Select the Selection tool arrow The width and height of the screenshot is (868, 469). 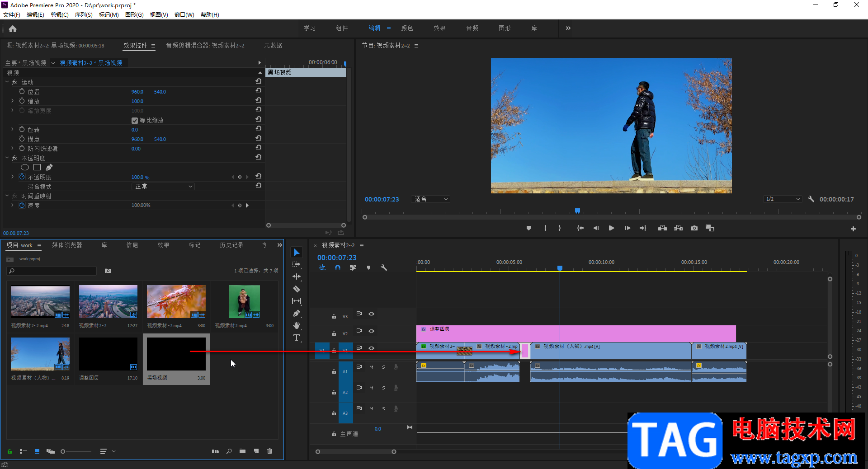click(x=297, y=252)
